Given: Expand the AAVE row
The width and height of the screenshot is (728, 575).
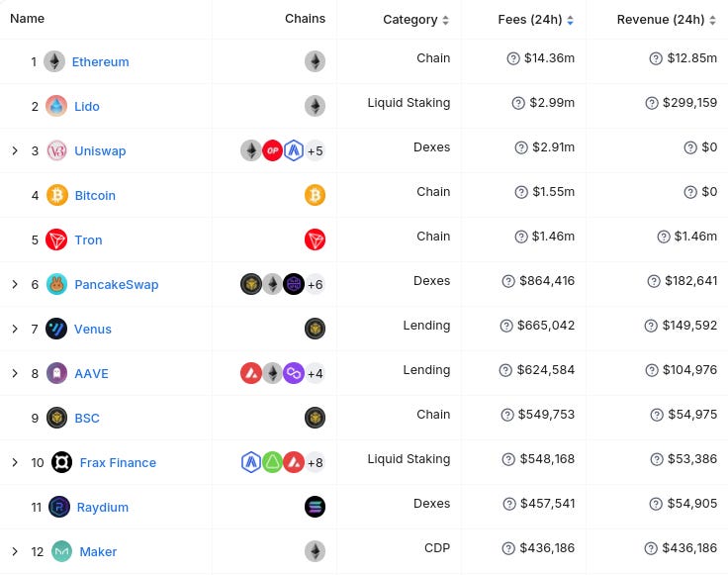Looking at the screenshot, I should coord(15,373).
